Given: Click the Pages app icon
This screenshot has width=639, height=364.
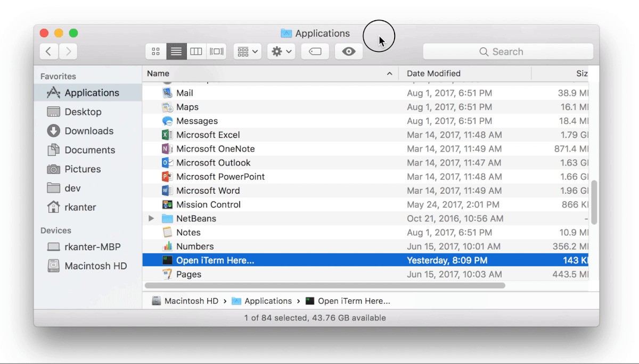Looking at the screenshot, I should coord(168,274).
